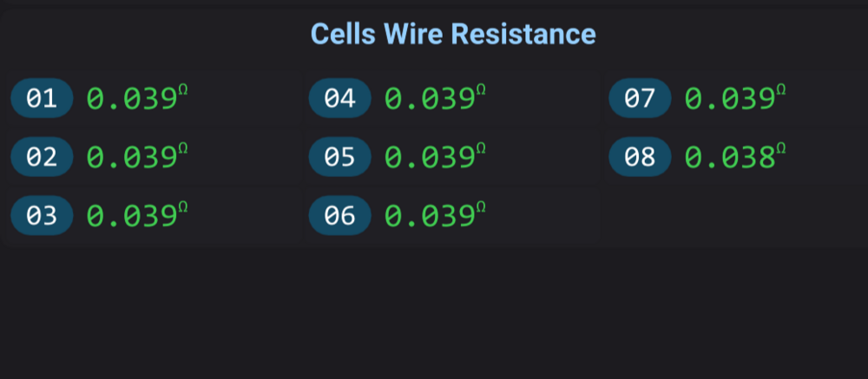Select the cell 02 badge
Screen dimensions: 868x379
[x=42, y=158]
